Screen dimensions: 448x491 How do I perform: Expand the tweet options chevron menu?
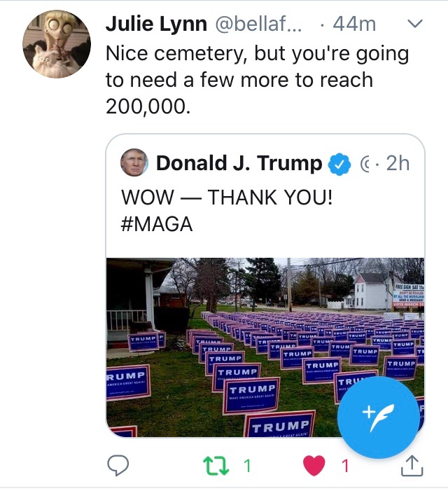click(x=415, y=24)
